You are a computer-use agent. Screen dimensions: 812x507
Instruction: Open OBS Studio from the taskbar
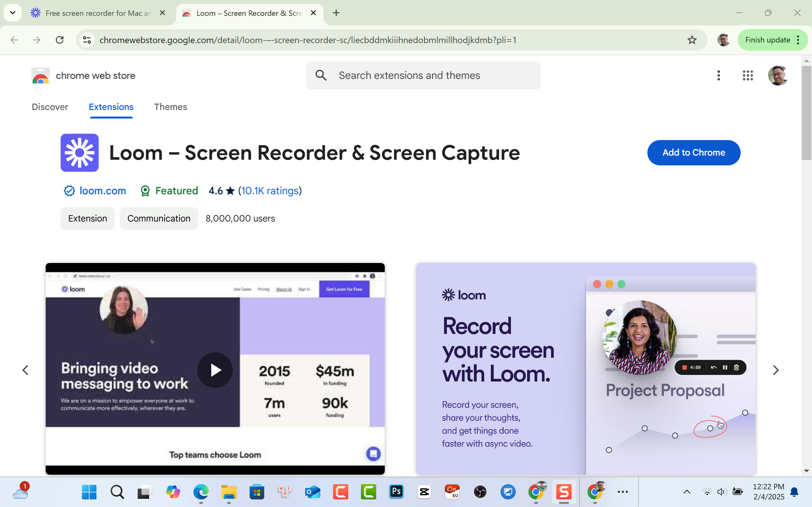(480, 492)
